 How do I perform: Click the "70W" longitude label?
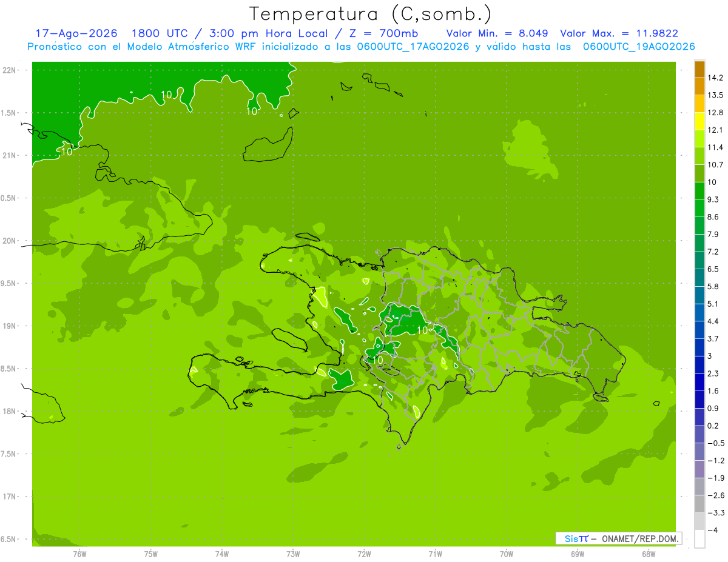(x=507, y=554)
